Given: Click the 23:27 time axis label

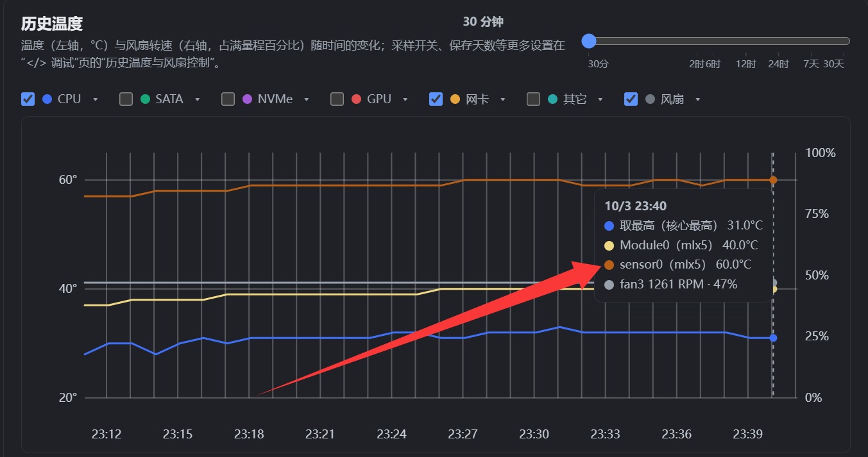Looking at the screenshot, I should coord(463,434).
